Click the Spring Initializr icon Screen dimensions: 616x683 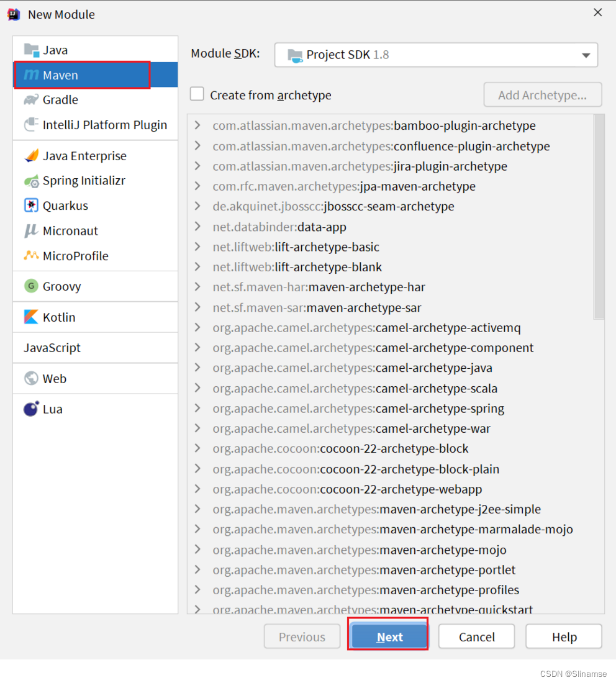32,181
